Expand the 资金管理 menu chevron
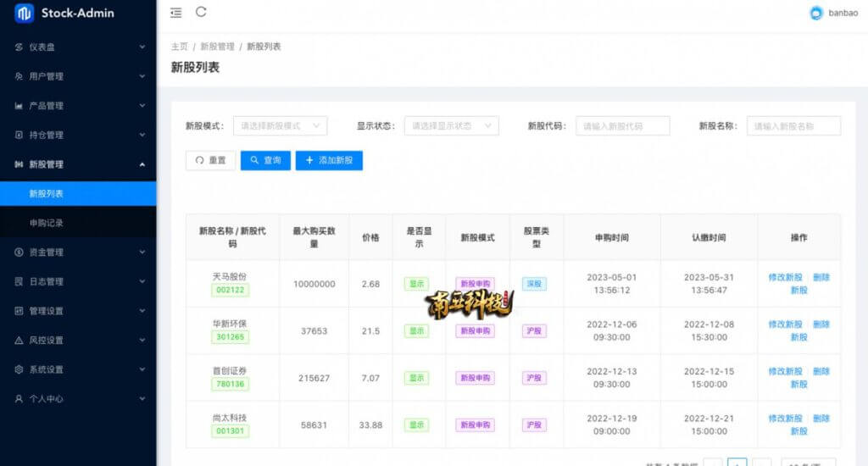This screenshot has width=868, height=466. click(x=142, y=252)
